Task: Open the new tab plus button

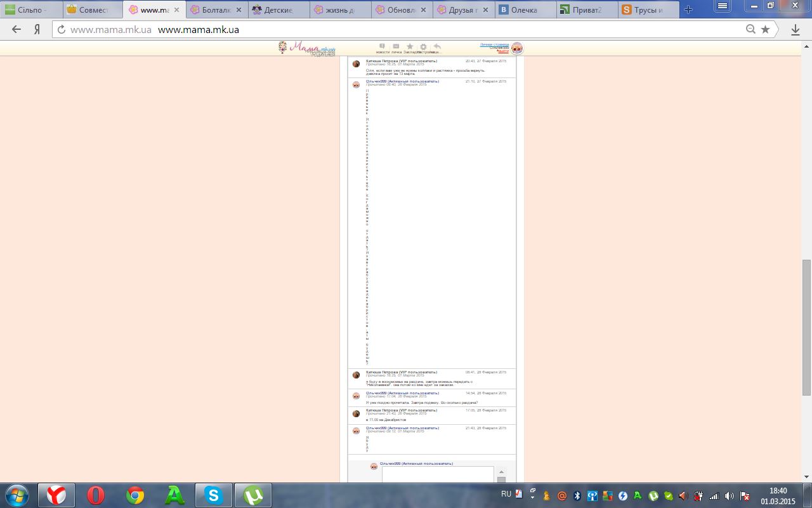Action: (688, 10)
